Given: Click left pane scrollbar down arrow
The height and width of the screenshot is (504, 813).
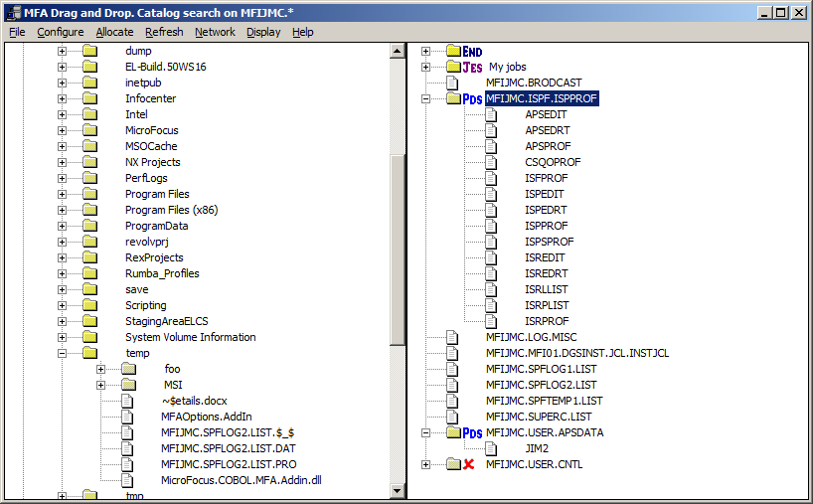Looking at the screenshot, I should click(x=398, y=490).
